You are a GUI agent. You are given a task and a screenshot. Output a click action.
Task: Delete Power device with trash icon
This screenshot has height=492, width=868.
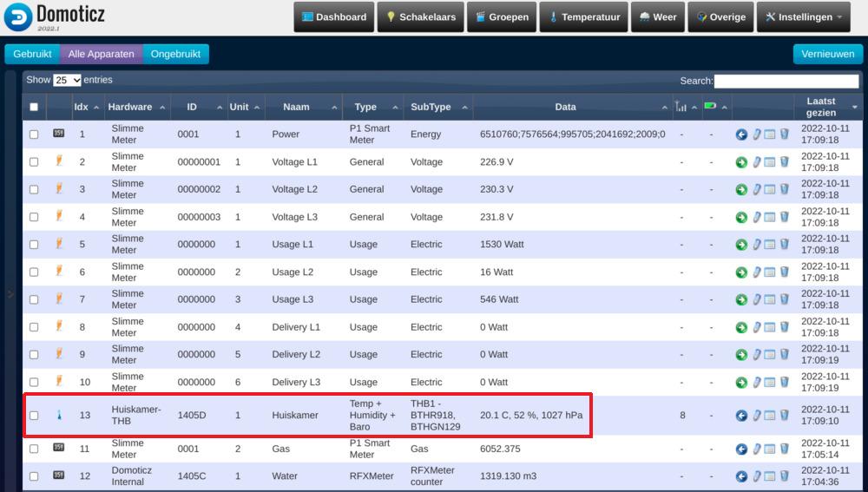pos(785,134)
